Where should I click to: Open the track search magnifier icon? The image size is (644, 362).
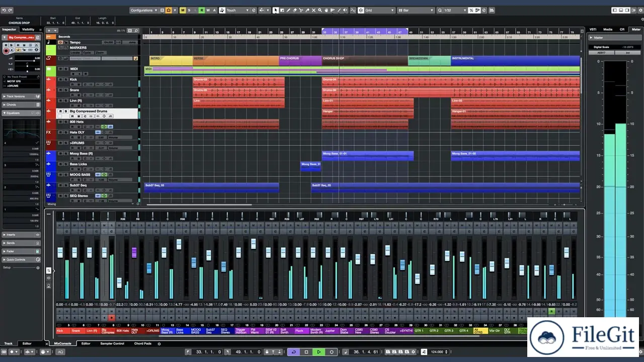pyautogui.click(x=136, y=30)
